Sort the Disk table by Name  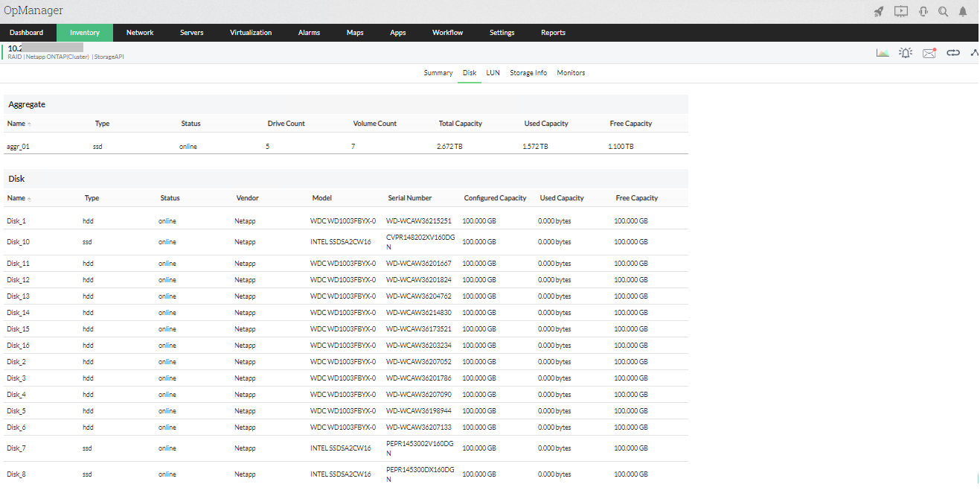coord(16,198)
